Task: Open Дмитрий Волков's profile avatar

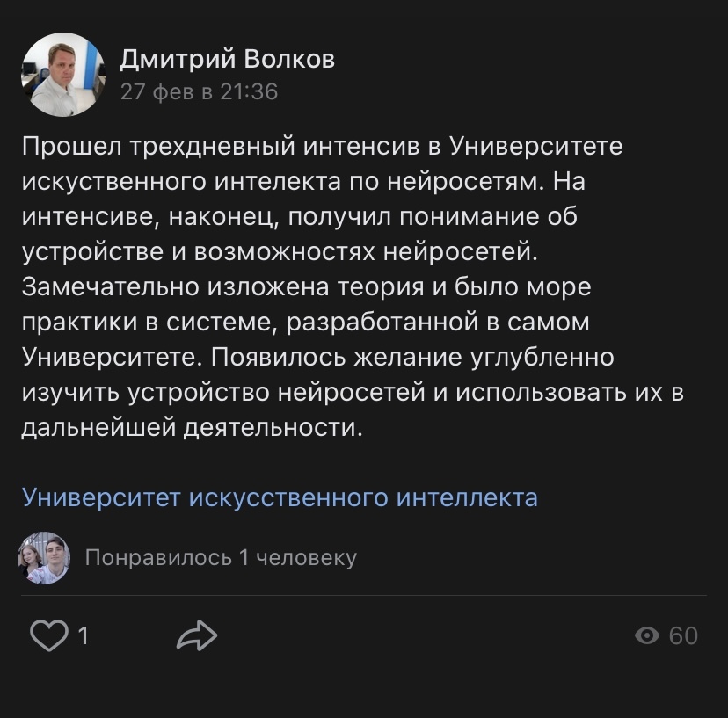Action: click(62, 75)
